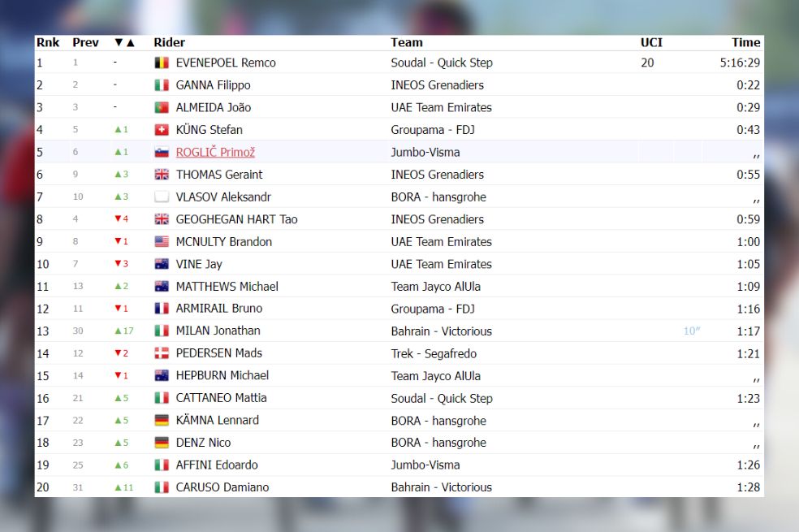Image resolution: width=799 pixels, height=532 pixels.
Task: Click the British flag beside GEOGHEGAN HART Tao
Action: 162,219
